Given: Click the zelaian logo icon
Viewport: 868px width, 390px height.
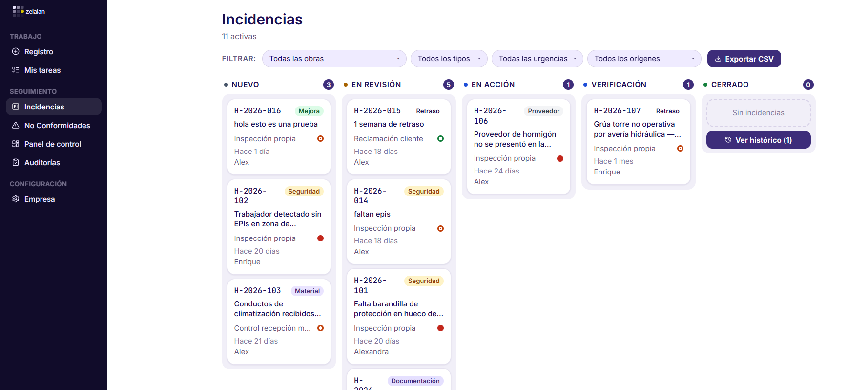Looking at the screenshot, I should point(18,11).
